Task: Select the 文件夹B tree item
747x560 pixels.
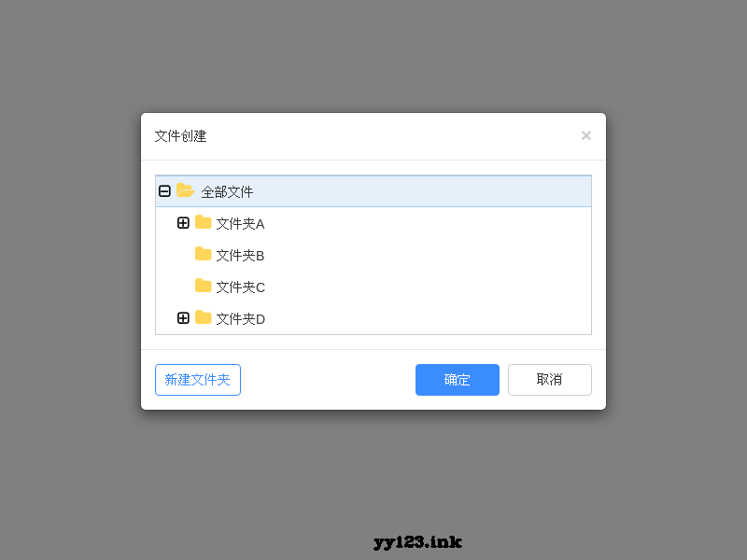Action: point(239,255)
